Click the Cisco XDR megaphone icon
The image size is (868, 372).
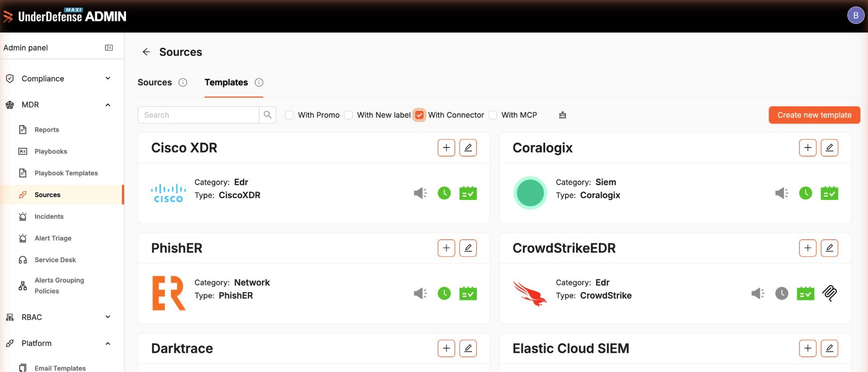(420, 193)
